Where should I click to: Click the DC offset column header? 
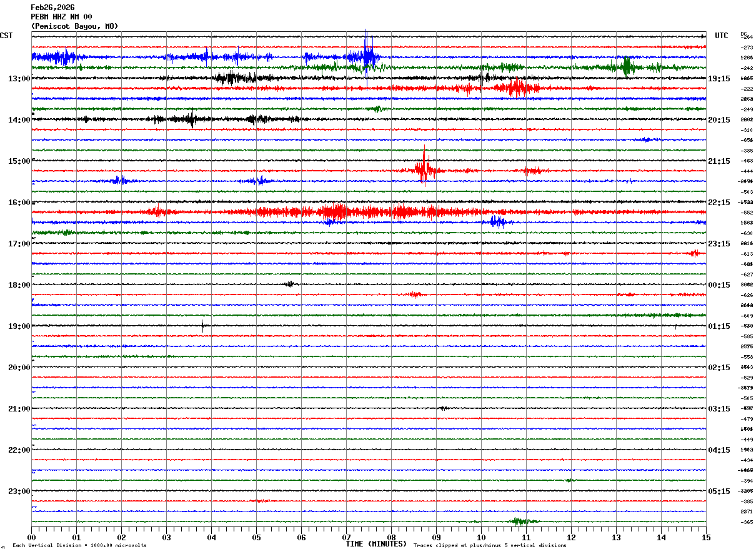coord(744,34)
